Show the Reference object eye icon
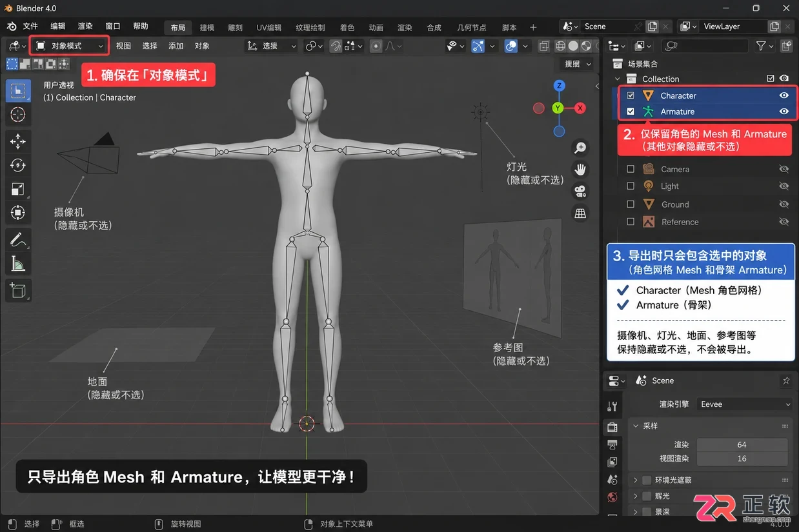 pos(784,222)
